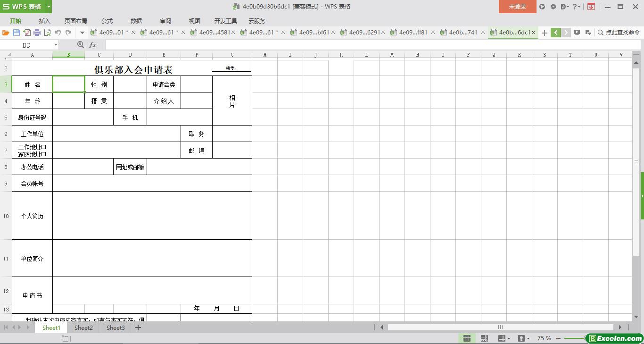This screenshot has width=644, height=344.
Task: Click the Open folder icon in quick toolbar
Action: (6, 33)
